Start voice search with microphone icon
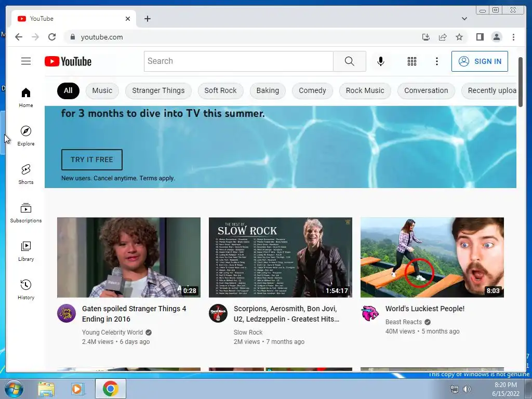The image size is (532, 399). tap(381, 61)
